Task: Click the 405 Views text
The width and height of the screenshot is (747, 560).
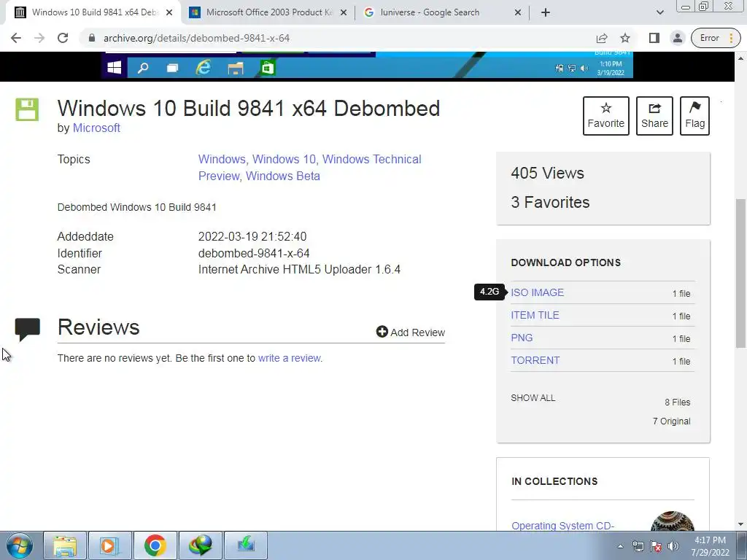Action: coord(547,173)
